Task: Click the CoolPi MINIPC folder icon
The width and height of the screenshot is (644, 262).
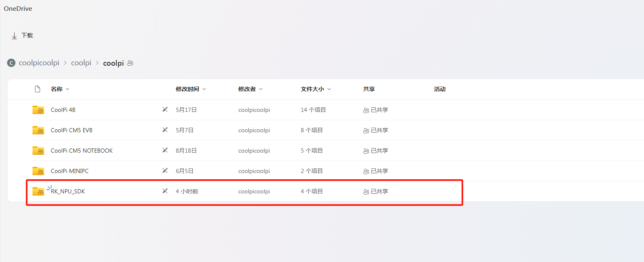Action: click(38, 171)
